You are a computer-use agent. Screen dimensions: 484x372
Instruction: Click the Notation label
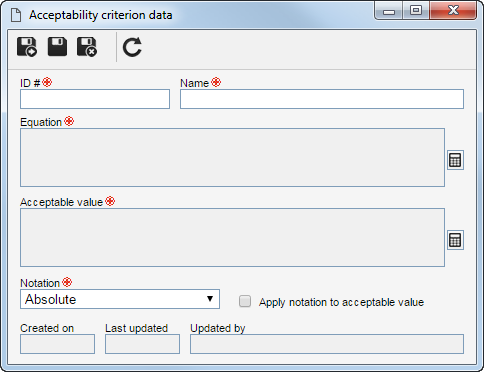point(40,283)
